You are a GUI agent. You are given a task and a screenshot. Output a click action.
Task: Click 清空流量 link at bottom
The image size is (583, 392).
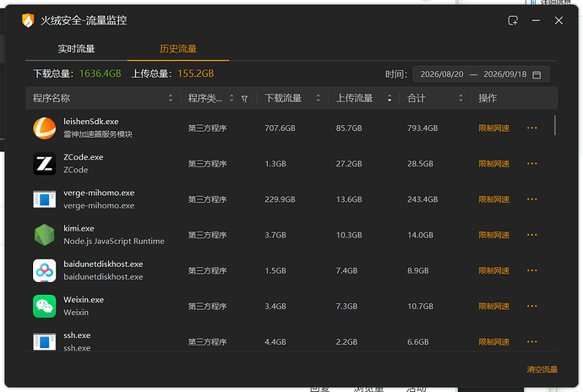click(x=542, y=369)
